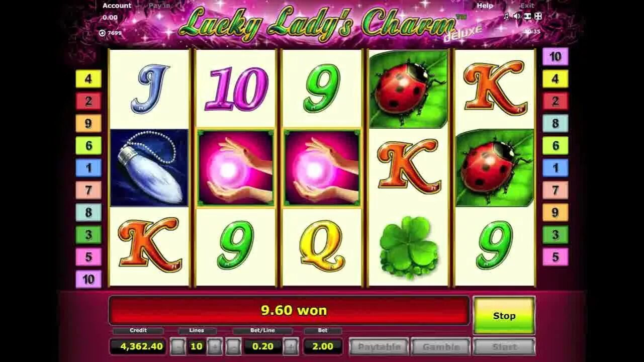
Task: Hit the green Stop button
Action: click(x=504, y=315)
